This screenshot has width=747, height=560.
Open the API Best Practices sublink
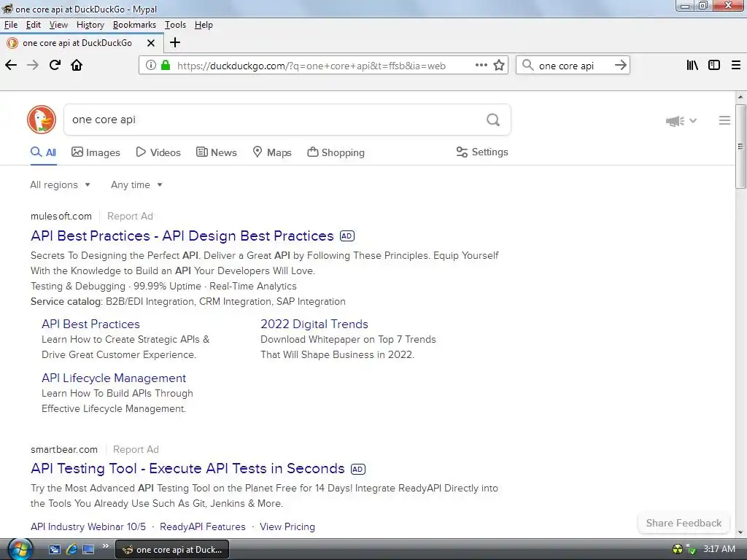(90, 324)
